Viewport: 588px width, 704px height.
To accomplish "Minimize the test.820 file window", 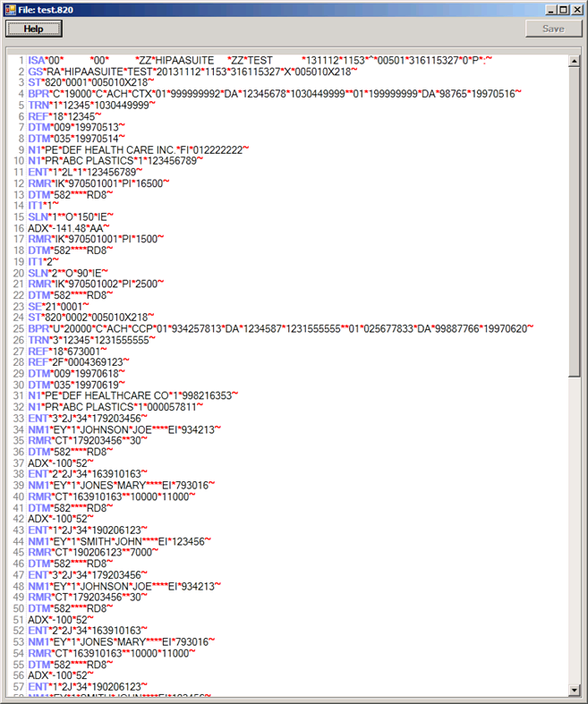I will tap(547, 9).
